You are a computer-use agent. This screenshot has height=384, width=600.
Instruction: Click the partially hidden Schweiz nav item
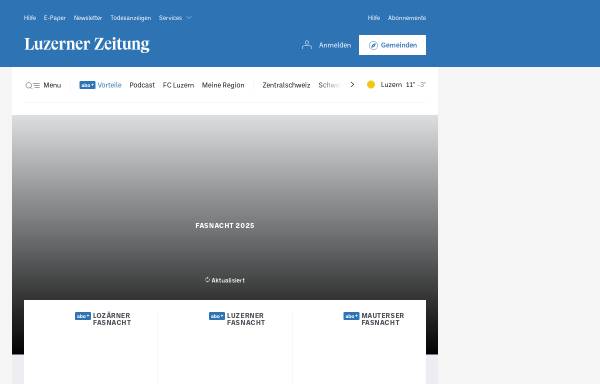329,85
